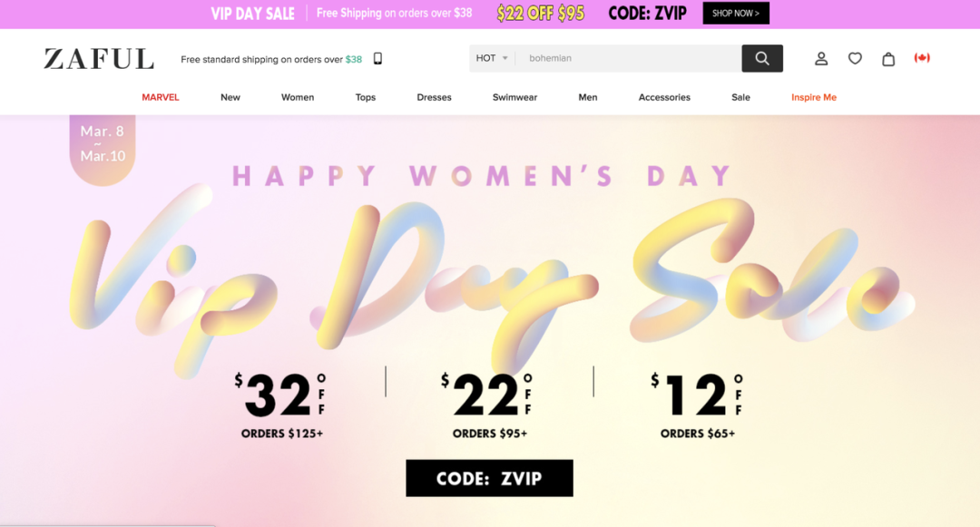
Task: Focus the bohemian search input field
Action: [626, 58]
